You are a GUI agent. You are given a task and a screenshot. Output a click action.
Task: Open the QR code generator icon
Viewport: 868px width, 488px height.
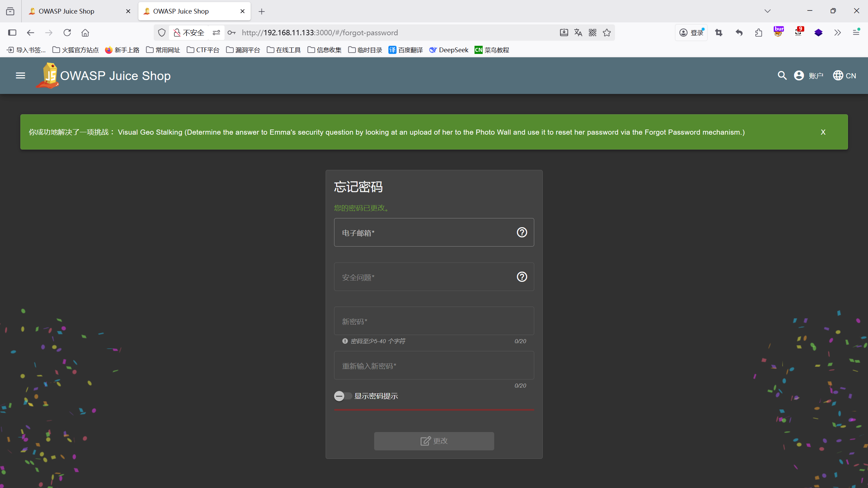click(x=593, y=33)
